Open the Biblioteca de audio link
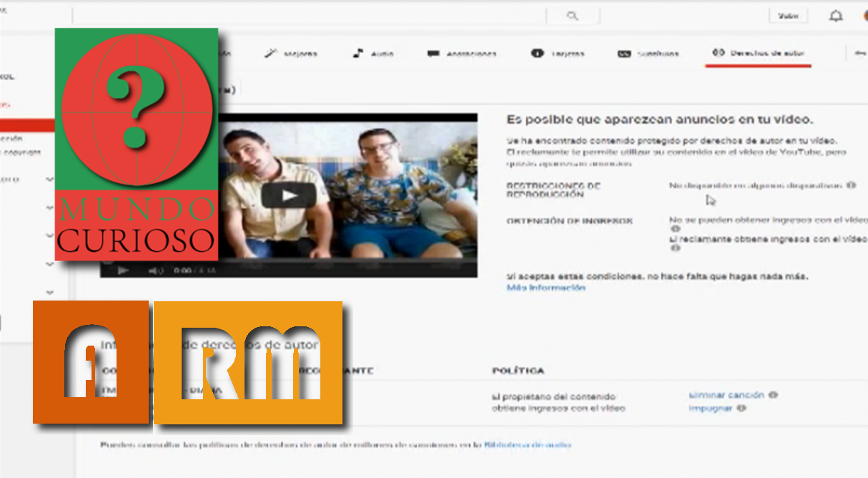 pyautogui.click(x=528, y=444)
